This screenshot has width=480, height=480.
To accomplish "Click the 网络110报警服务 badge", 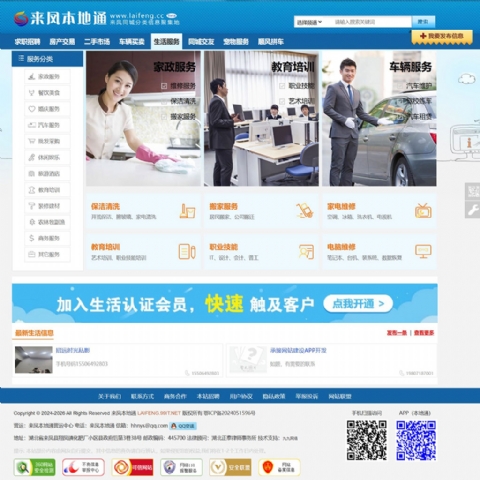I will [181, 467].
